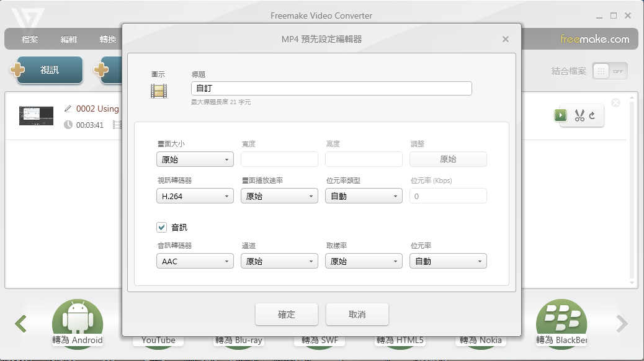The width and height of the screenshot is (644, 361).
Task: Open the frame size dropdown
Action: click(x=195, y=159)
